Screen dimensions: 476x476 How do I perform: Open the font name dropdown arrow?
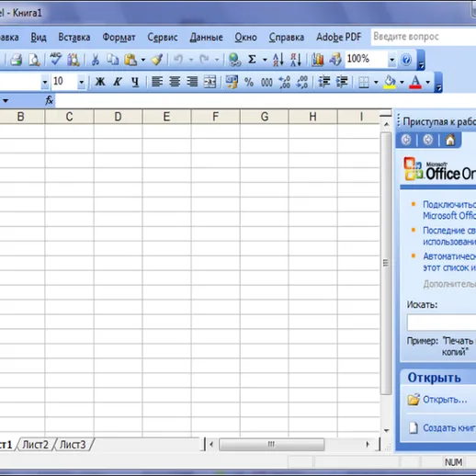[x=45, y=82]
